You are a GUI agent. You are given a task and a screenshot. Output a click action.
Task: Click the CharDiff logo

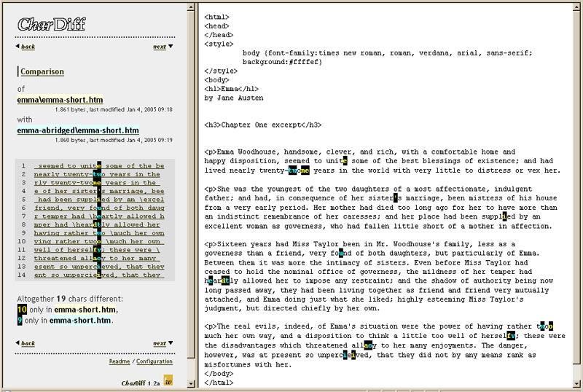click(x=52, y=25)
